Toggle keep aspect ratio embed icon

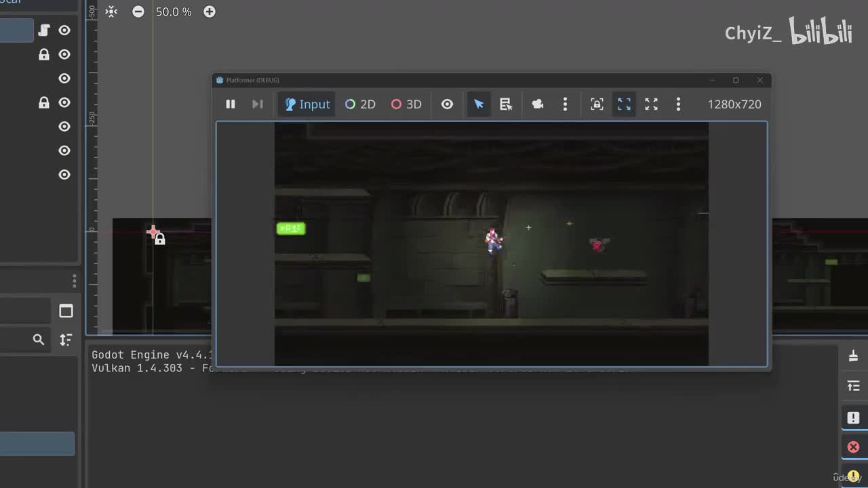point(624,104)
